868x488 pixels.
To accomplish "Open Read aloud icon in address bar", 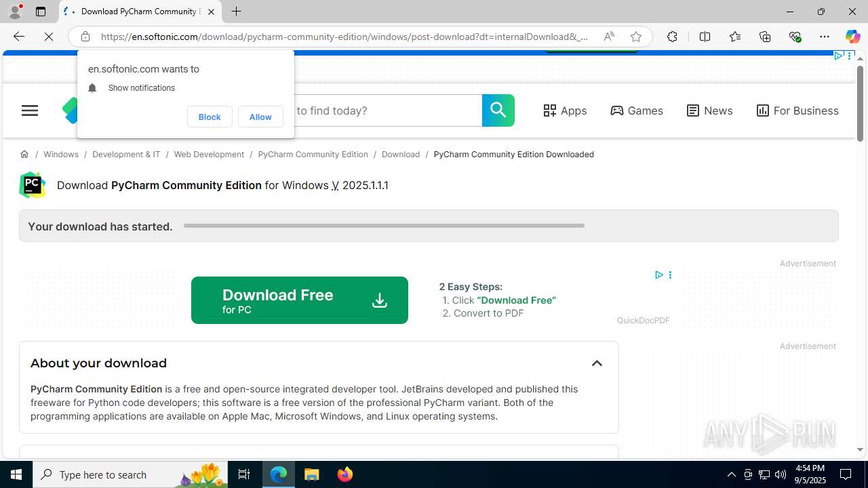I will click(x=609, y=37).
